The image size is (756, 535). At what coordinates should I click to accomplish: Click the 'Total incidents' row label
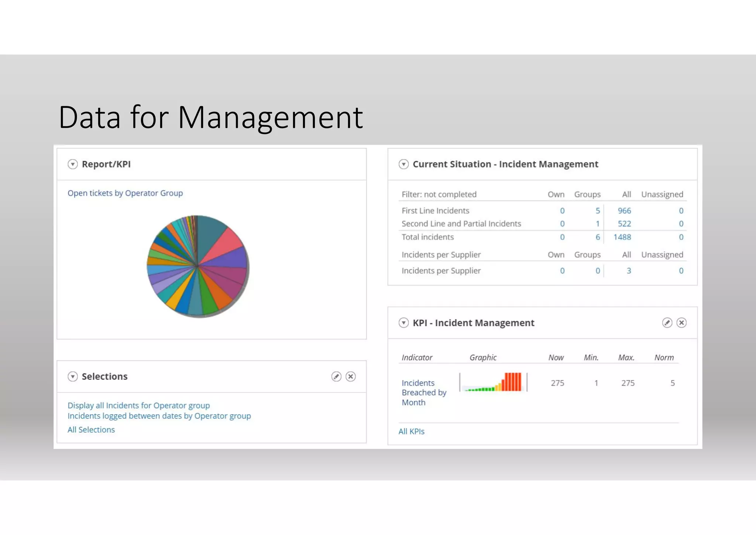pyautogui.click(x=427, y=237)
